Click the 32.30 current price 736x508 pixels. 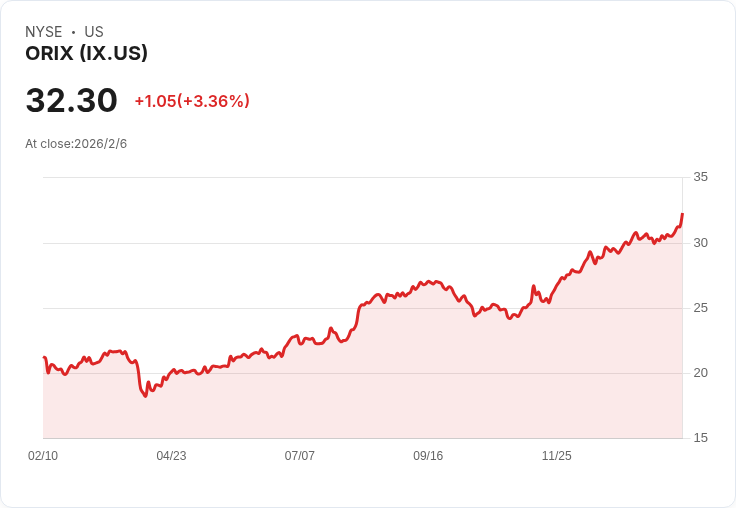pos(71,101)
